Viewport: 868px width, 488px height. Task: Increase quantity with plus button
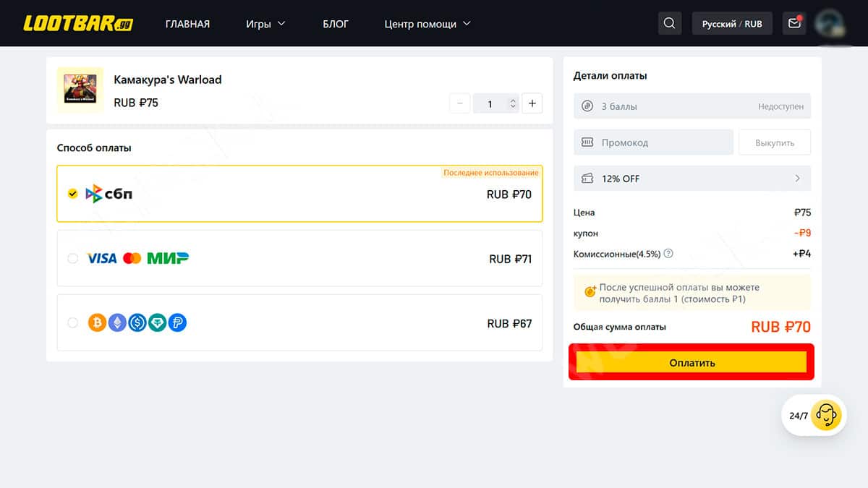coord(532,103)
